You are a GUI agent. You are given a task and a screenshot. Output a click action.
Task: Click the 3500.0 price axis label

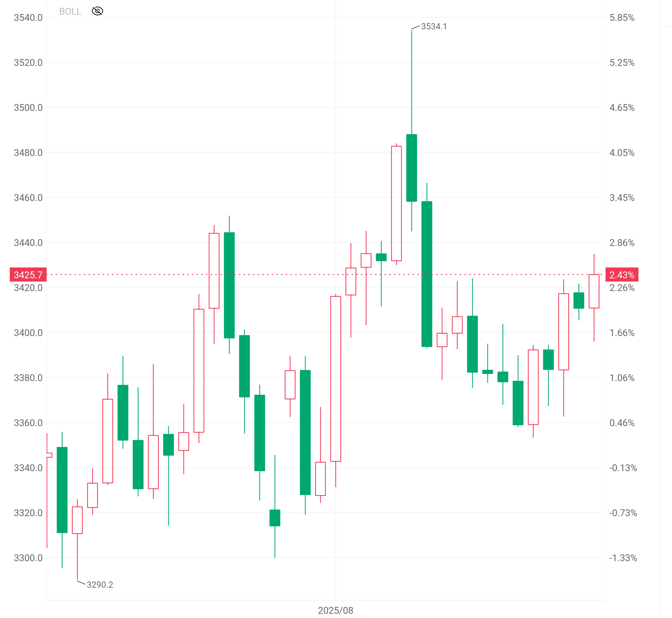(x=28, y=108)
